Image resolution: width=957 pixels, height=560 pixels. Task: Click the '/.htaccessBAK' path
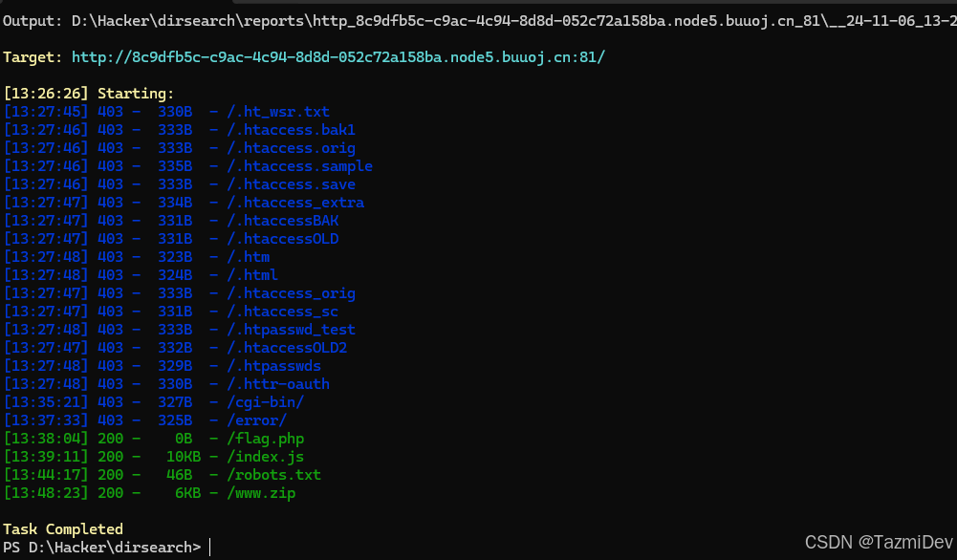click(x=282, y=220)
